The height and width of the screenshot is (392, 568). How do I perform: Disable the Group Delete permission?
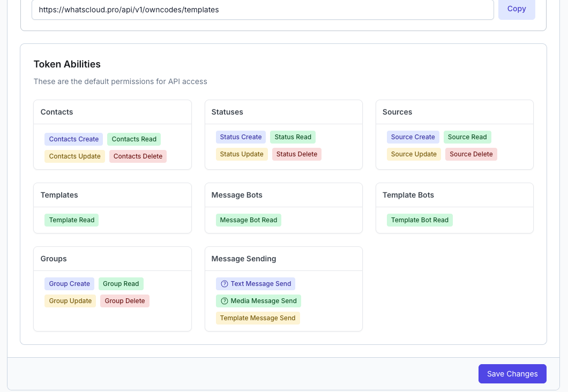coord(124,301)
